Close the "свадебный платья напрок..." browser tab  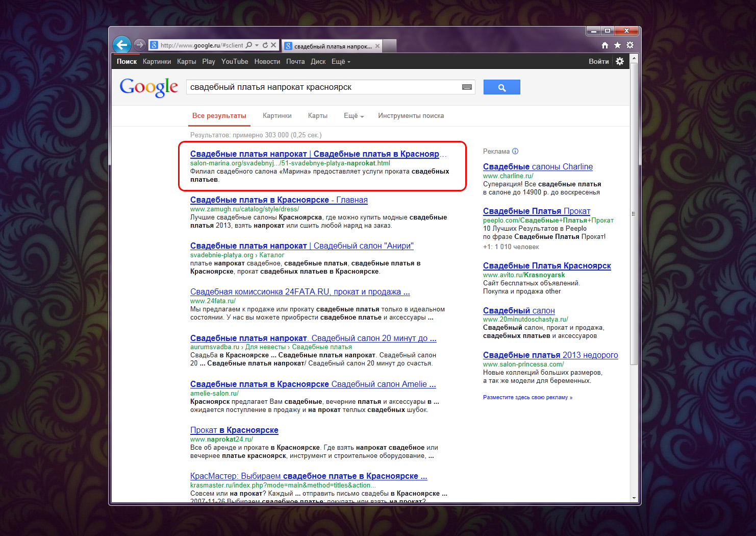point(377,46)
